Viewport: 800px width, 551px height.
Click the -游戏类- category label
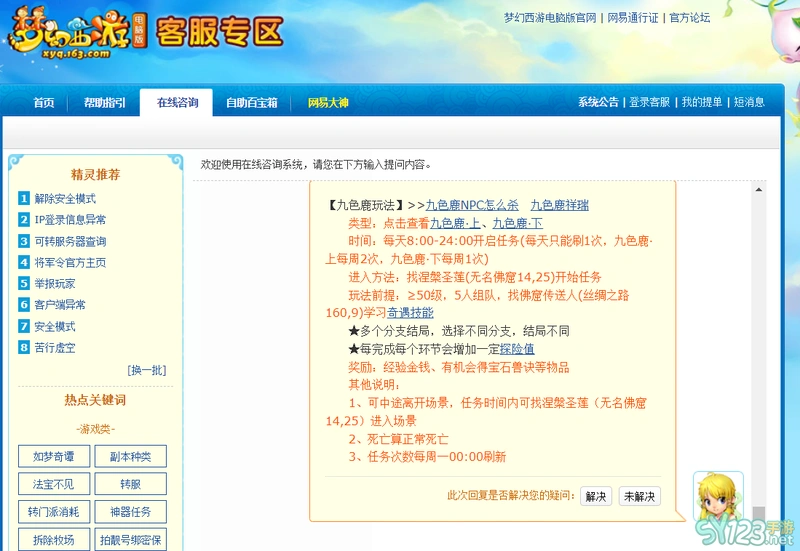95,429
